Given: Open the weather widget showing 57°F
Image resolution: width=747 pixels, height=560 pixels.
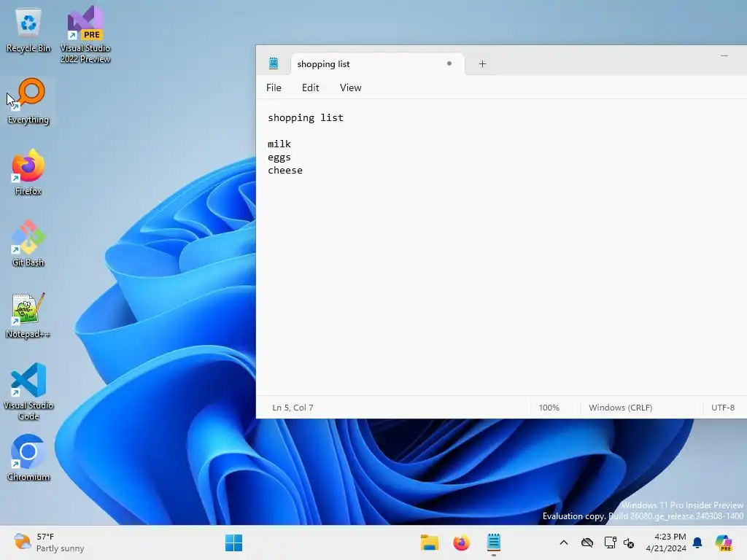Looking at the screenshot, I should (x=49, y=542).
